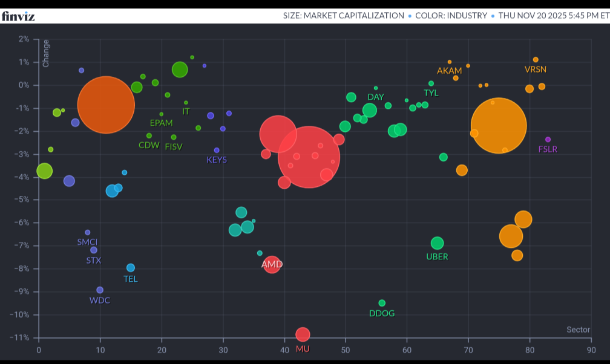The width and height of the screenshot is (610, 364).
Task: Click the AMD bubble
Action: [272, 264]
